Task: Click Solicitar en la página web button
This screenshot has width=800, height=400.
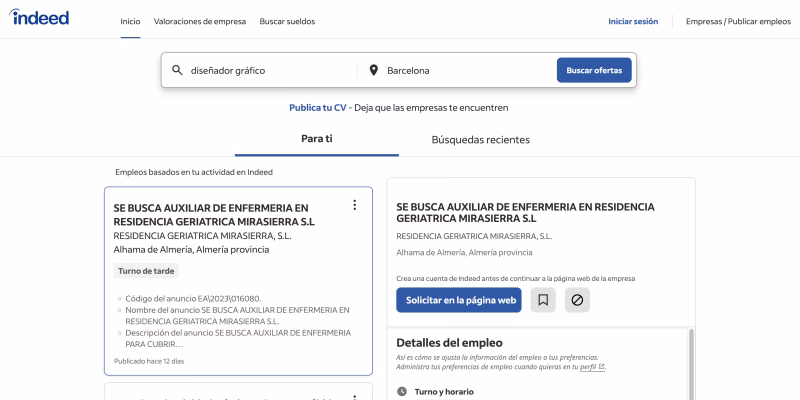Action: pos(459,300)
